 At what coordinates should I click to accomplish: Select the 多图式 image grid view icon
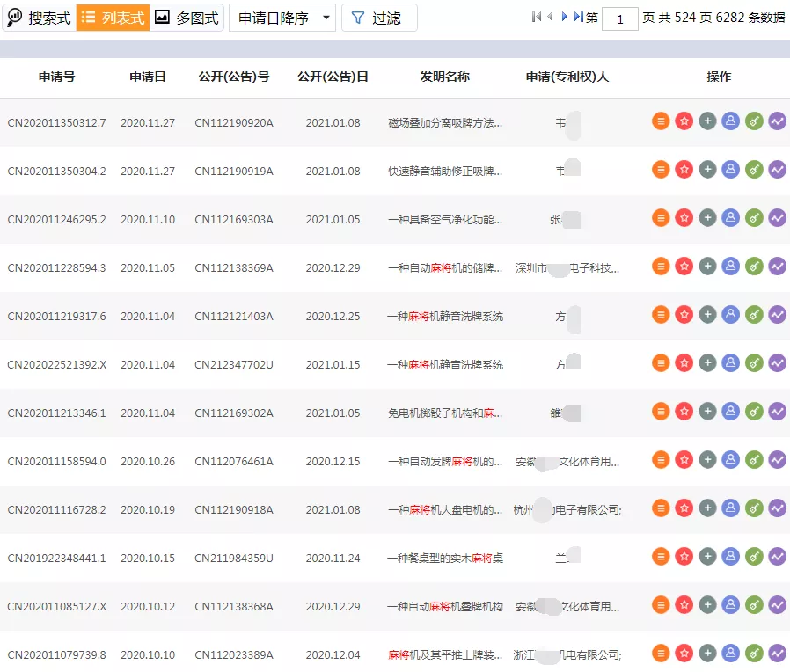point(188,18)
